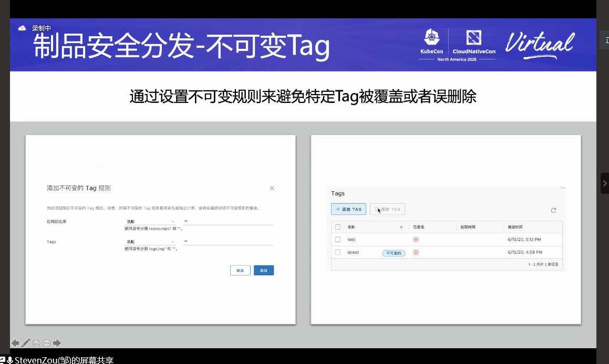Click the Tags pattern input field

228,242
